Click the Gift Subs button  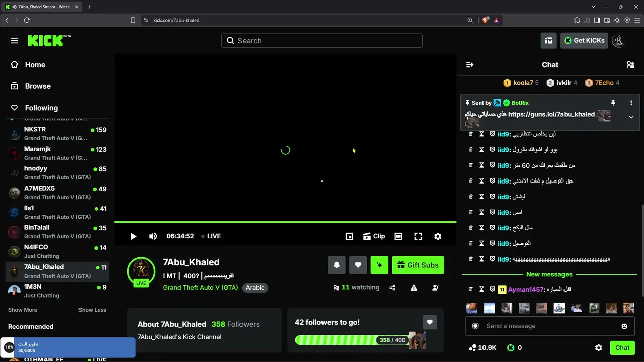coord(418,265)
